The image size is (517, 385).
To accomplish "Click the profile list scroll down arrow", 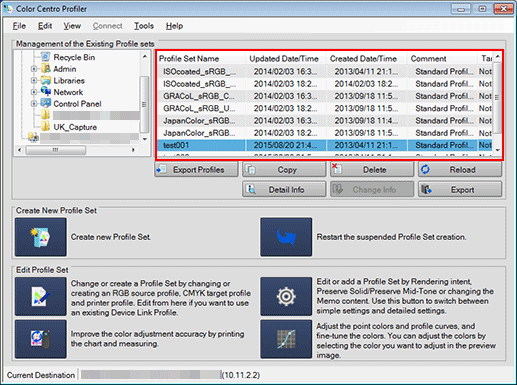I will [497, 150].
